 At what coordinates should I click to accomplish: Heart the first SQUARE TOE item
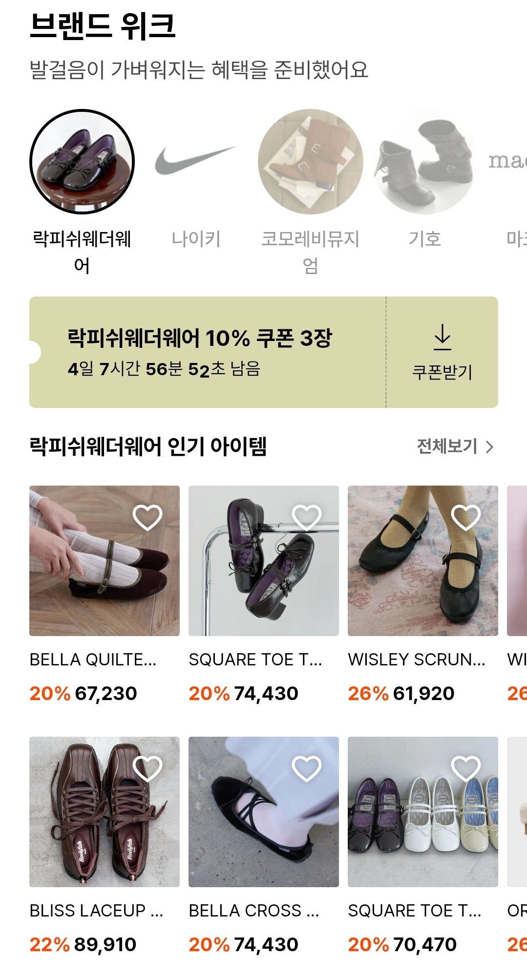pyautogui.click(x=307, y=517)
